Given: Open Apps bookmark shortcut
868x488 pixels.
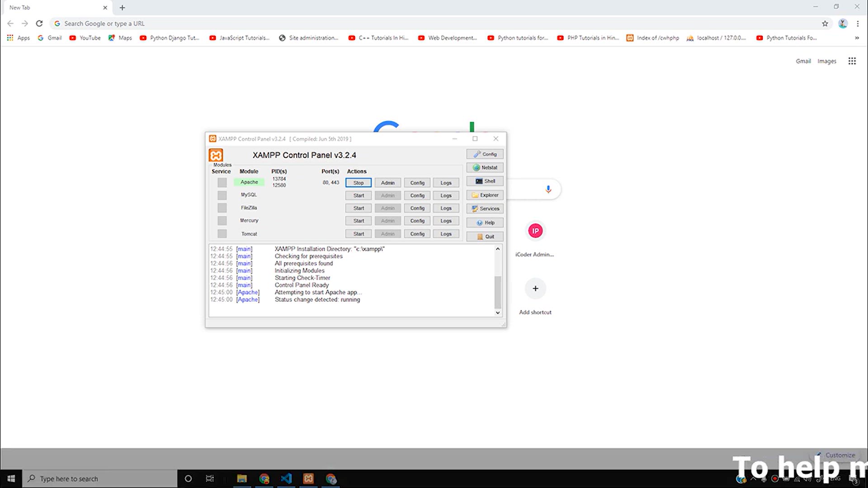Looking at the screenshot, I should [x=19, y=38].
